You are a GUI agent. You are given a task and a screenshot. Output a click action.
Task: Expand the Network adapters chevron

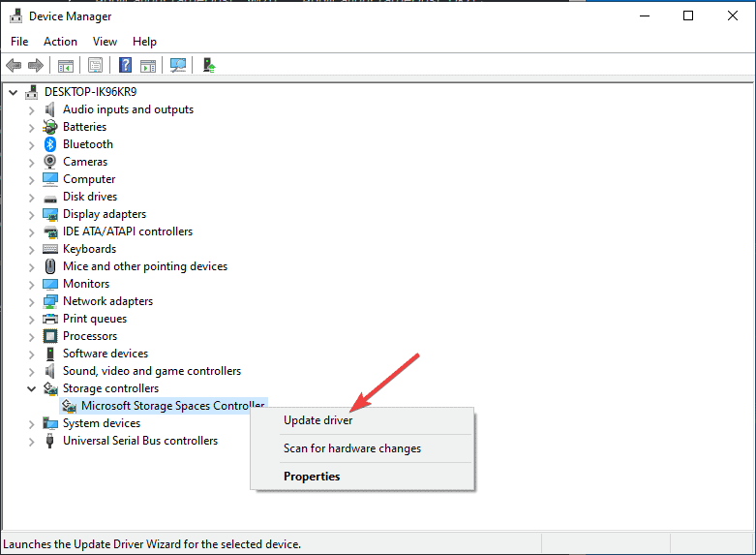click(x=31, y=302)
